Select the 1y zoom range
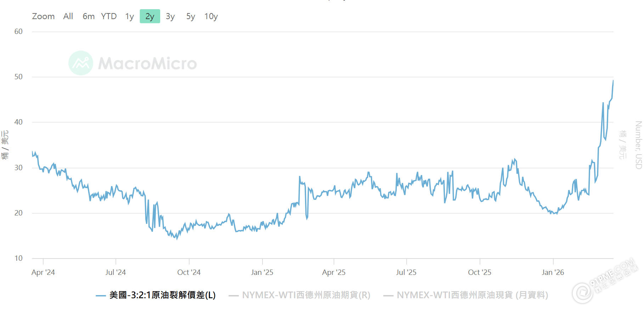The width and height of the screenshot is (644, 323). click(130, 16)
